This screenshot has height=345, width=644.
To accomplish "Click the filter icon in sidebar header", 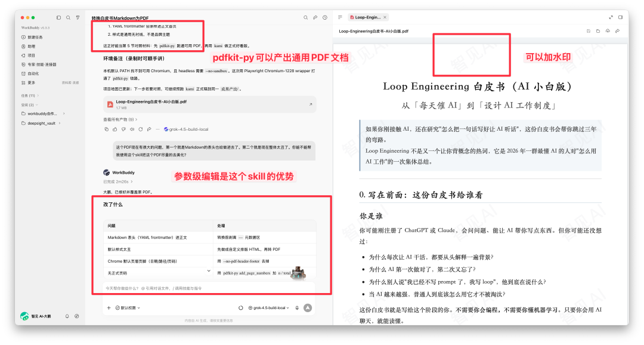I will (78, 18).
